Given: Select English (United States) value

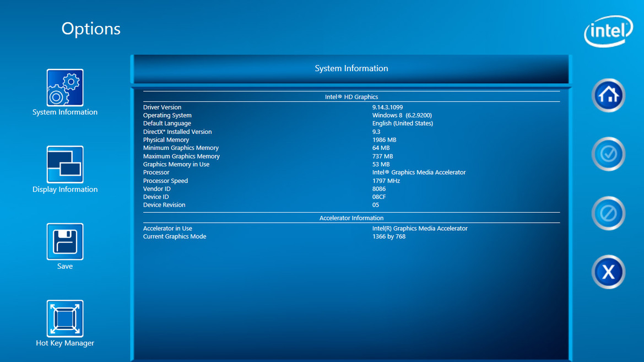Looking at the screenshot, I should click(x=403, y=123).
